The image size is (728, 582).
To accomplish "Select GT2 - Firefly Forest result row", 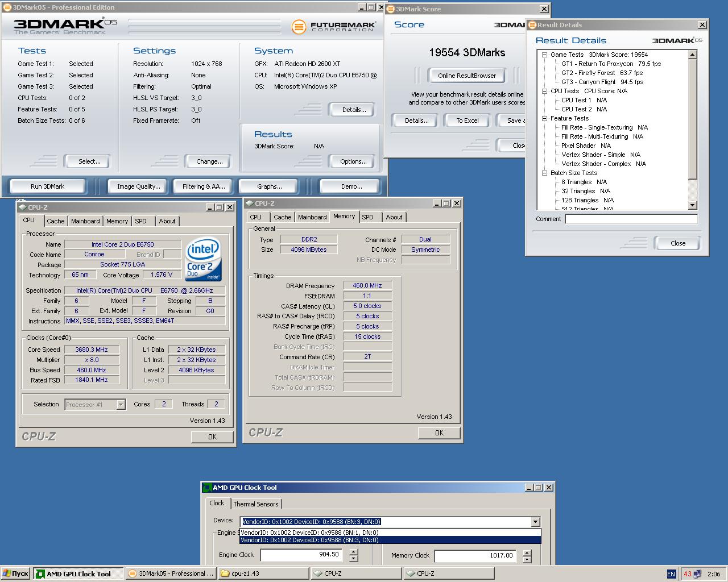I will 602,73.
